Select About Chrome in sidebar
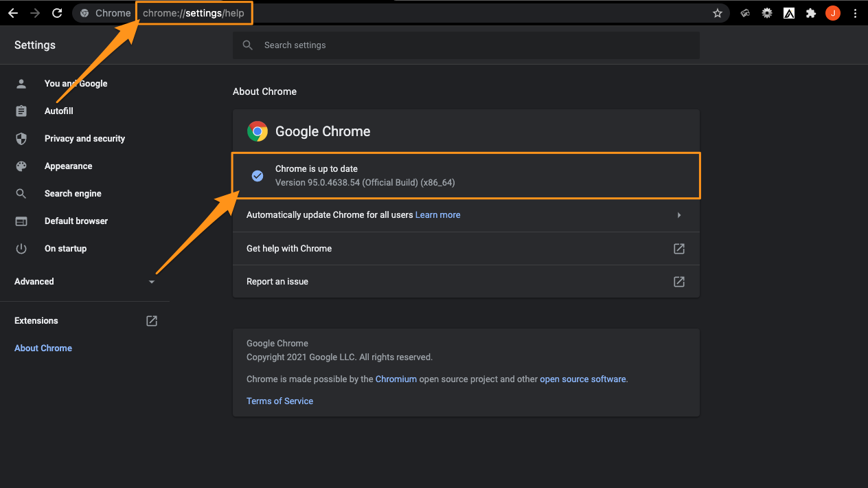This screenshot has height=488, width=868. point(43,348)
